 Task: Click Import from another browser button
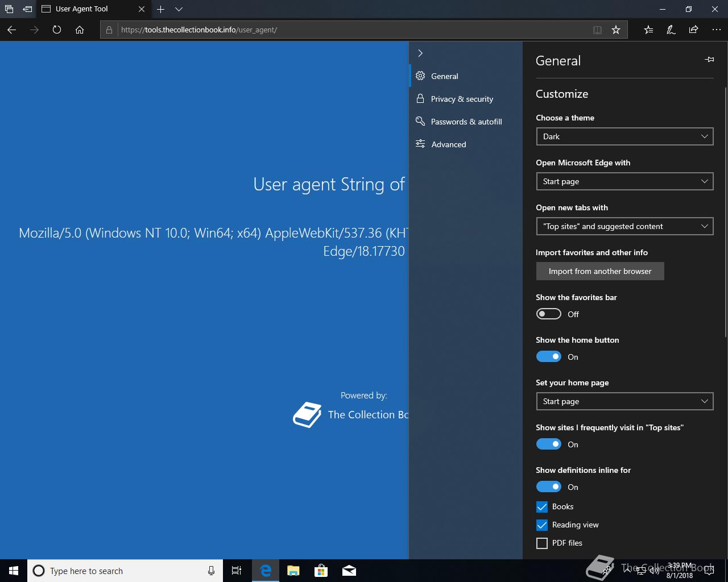[600, 271]
